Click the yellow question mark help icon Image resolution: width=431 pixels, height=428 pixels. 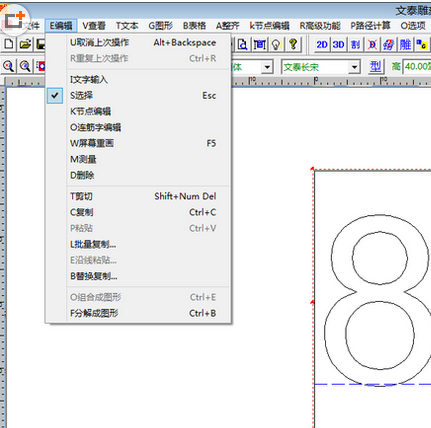(x=293, y=44)
